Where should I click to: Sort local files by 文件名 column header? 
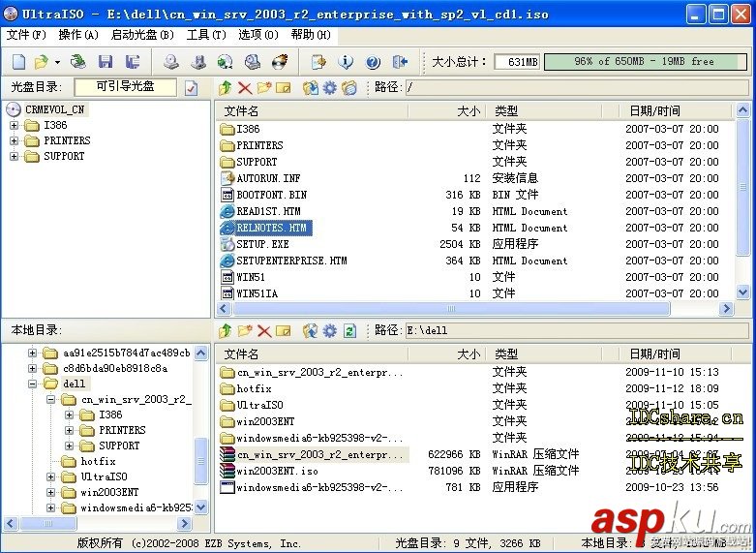312,354
